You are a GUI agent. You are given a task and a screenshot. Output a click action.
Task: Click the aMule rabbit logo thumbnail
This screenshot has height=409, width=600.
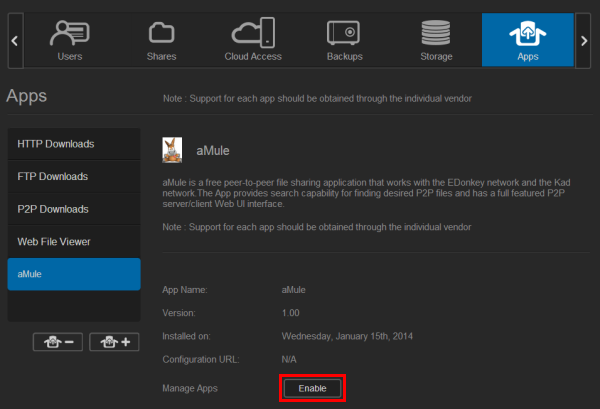click(172, 150)
